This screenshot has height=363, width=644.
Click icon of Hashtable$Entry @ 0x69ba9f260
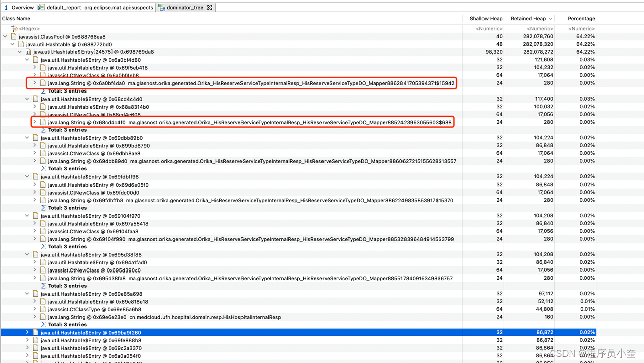coord(35,333)
